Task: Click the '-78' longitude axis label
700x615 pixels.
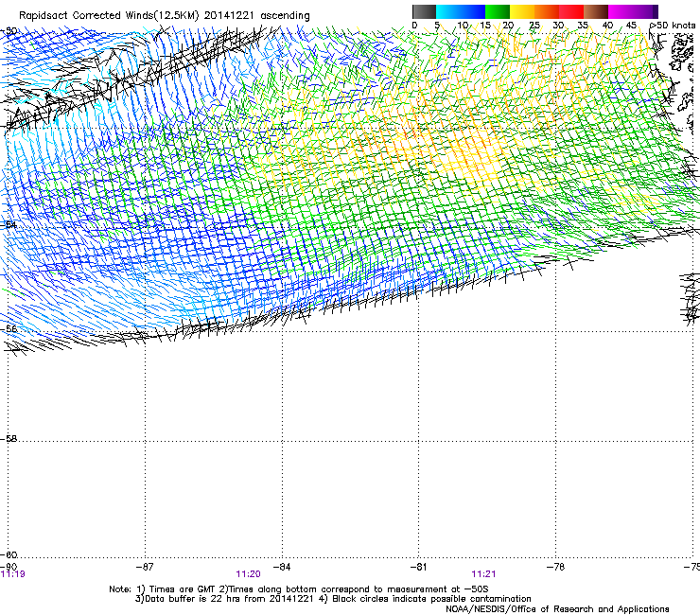Action: click(555, 567)
